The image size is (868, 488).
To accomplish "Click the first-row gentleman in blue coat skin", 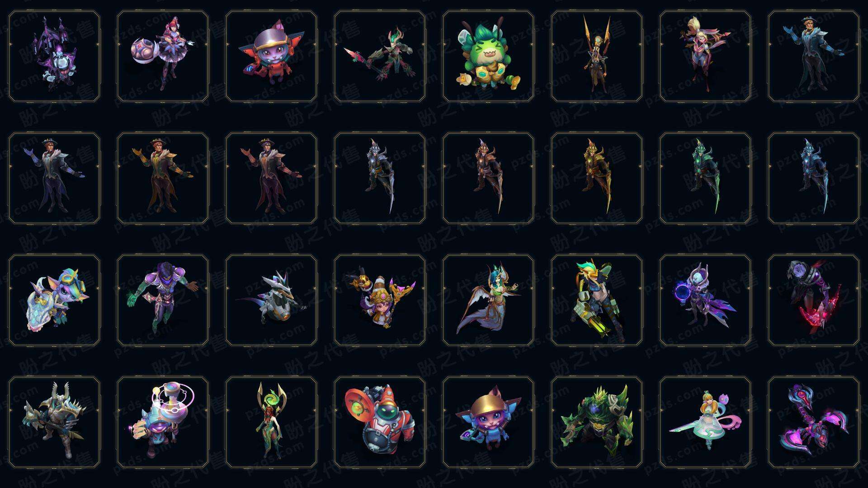I will (814, 56).
